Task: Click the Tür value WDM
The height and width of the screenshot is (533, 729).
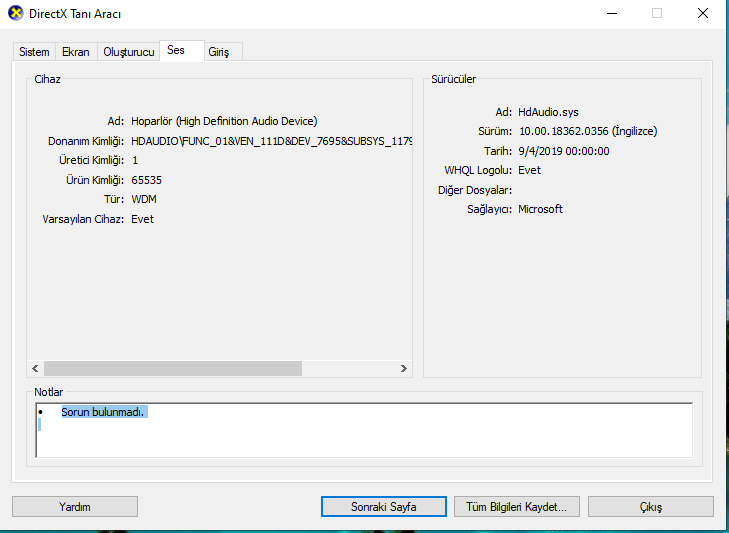Action: [144, 200]
